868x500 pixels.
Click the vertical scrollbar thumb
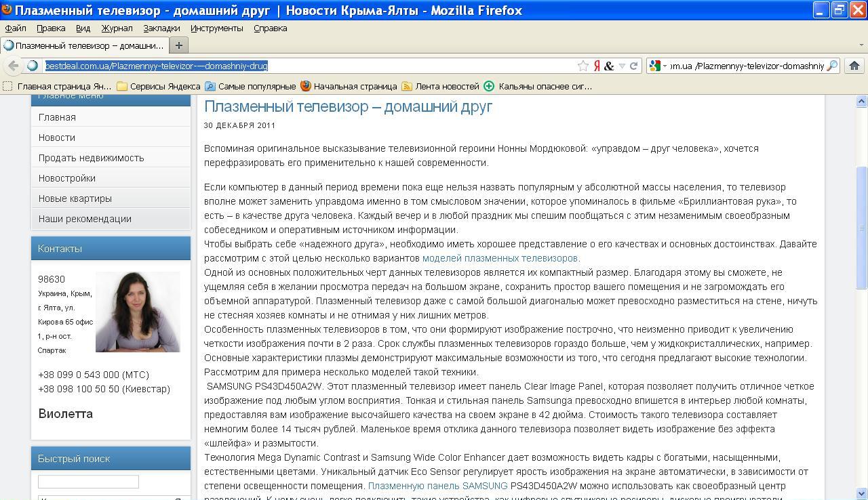(x=861, y=228)
